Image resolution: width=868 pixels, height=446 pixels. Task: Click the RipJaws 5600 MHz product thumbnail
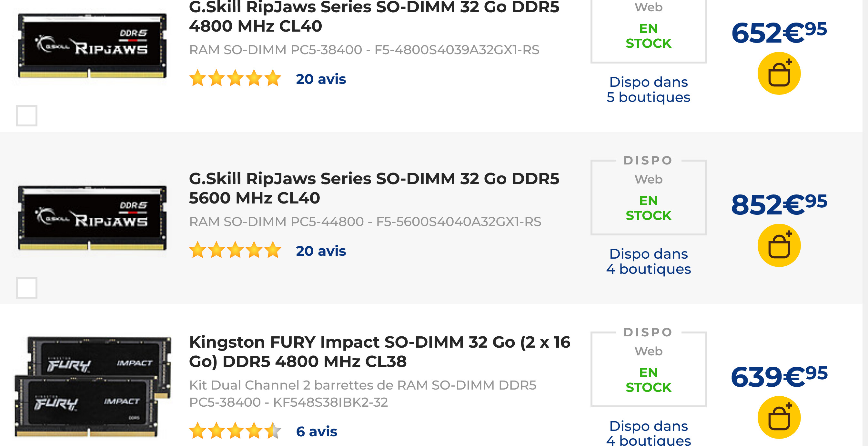[x=92, y=218]
